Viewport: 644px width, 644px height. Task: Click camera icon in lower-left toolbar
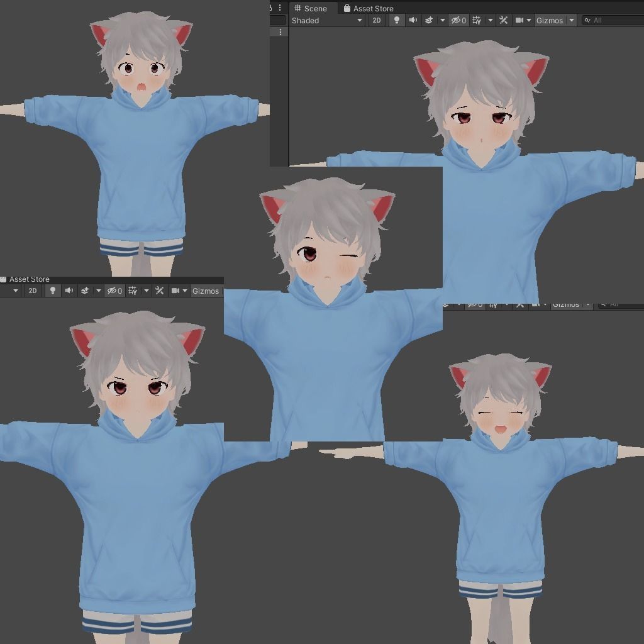point(175,291)
